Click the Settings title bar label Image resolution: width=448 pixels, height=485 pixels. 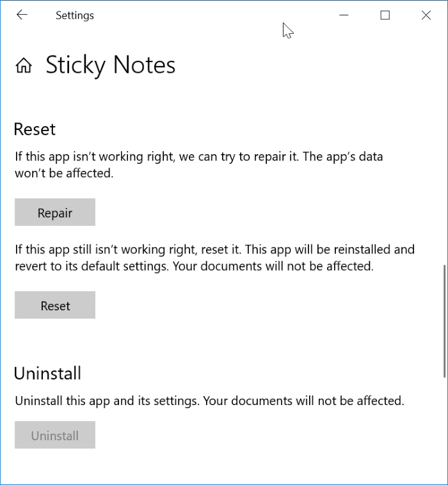tap(74, 15)
